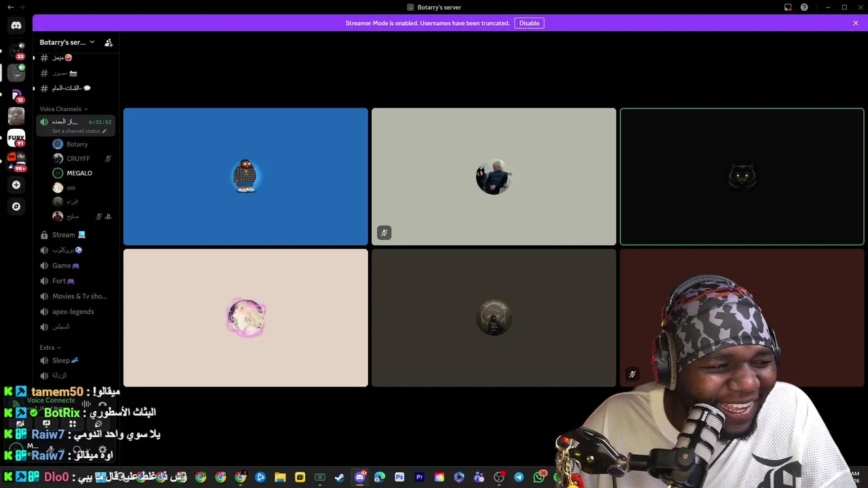Open the server with face photo avatar
This screenshot has height=488, width=868.
coord(16,117)
